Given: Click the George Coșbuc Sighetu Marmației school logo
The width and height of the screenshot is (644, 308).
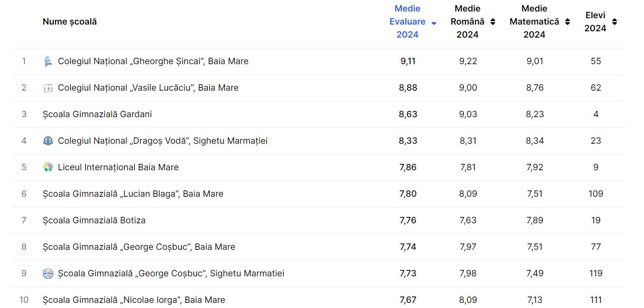Looking at the screenshot, I should (48, 274).
